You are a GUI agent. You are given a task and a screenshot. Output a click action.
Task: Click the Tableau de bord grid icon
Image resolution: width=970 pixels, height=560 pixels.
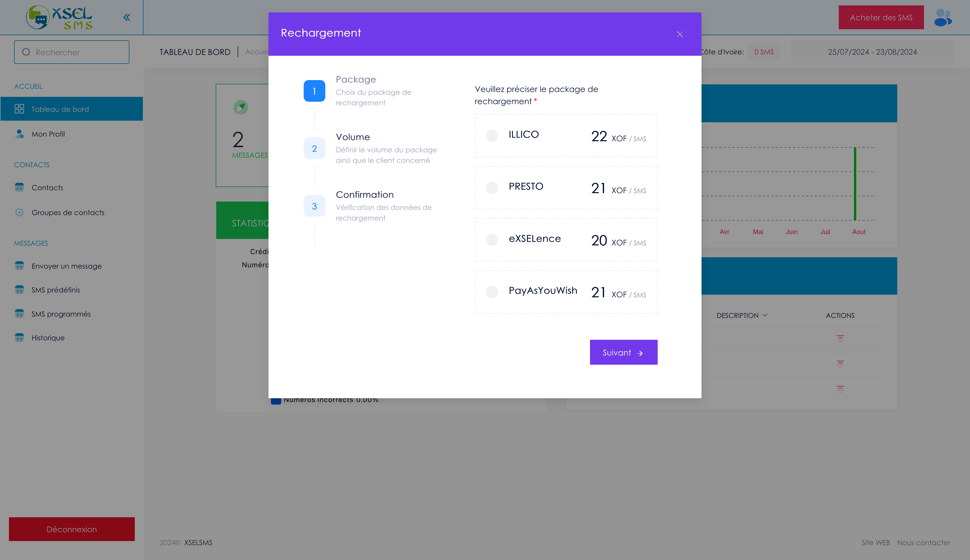click(x=19, y=109)
